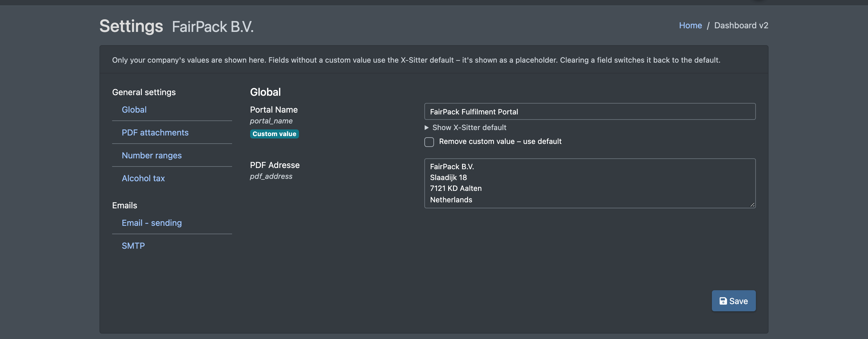Click the 'FairPack B.V.' title text
Screen dimensions: 868x339
pos(212,26)
